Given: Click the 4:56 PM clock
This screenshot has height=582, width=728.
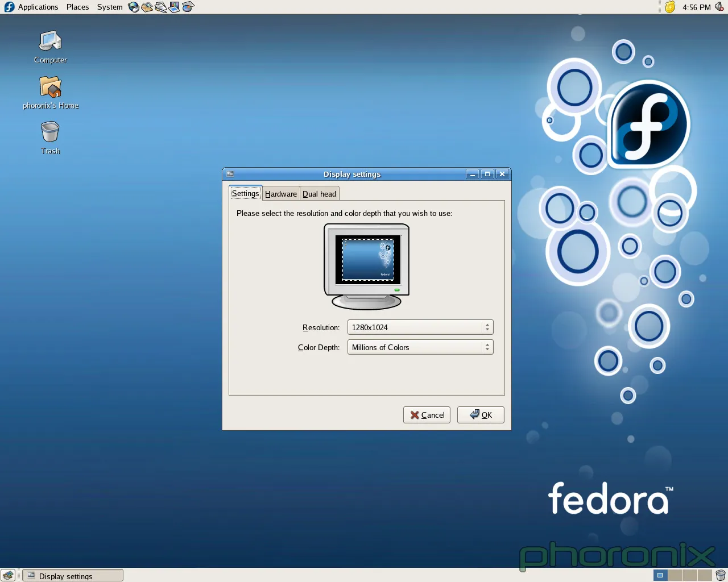Looking at the screenshot, I should coord(696,7).
